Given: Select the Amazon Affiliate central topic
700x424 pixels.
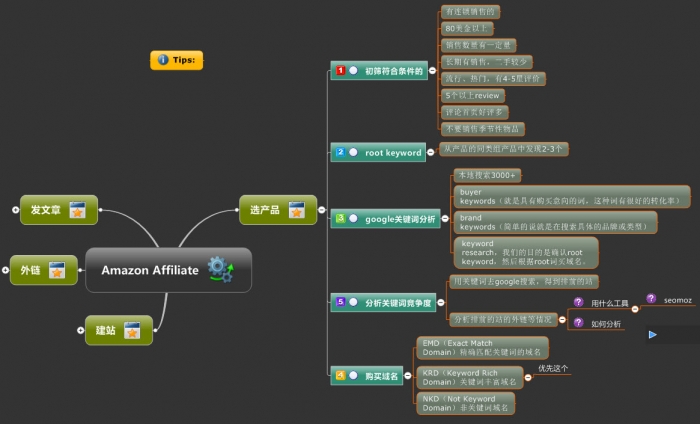Looking at the screenshot, I should pos(168,270).
